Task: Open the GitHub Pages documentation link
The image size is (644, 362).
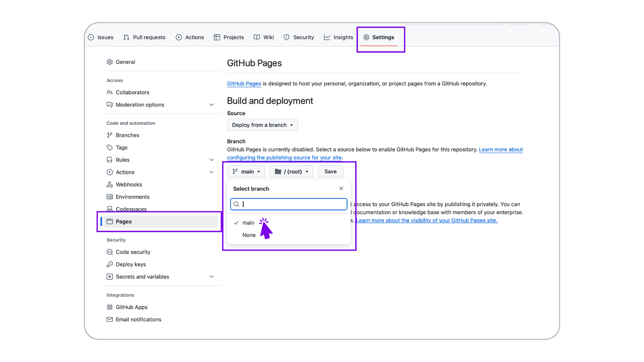Action: point(244,84)
